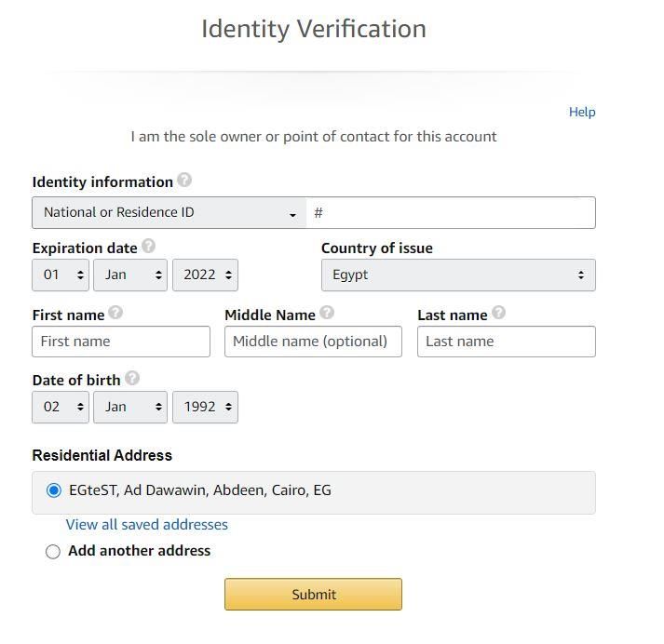
Task: Open View all saved addresses link
Action: [x=147, y=525]
